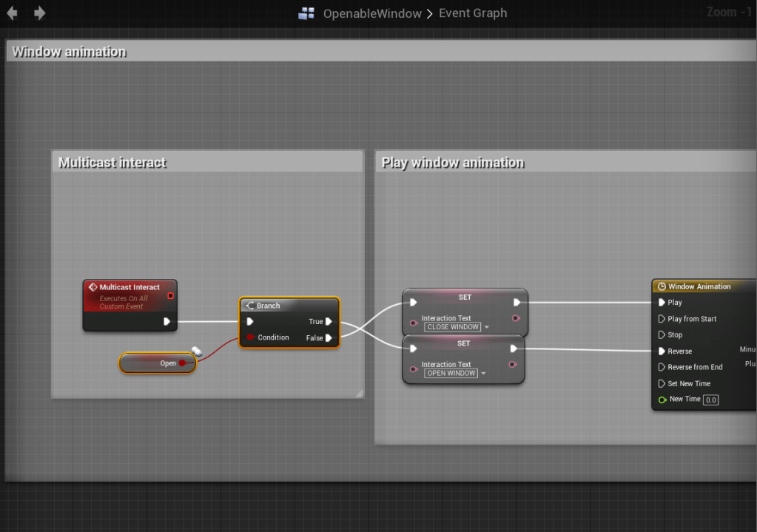Click Interaction Text output pin on CLOSE WINDOW SET
The height and width of the screenshot is (532, 757).
pyautogui.click(x=516, y=318)
